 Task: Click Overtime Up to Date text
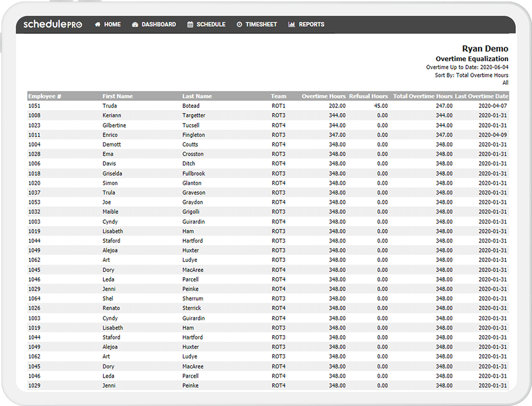point(467,67)
